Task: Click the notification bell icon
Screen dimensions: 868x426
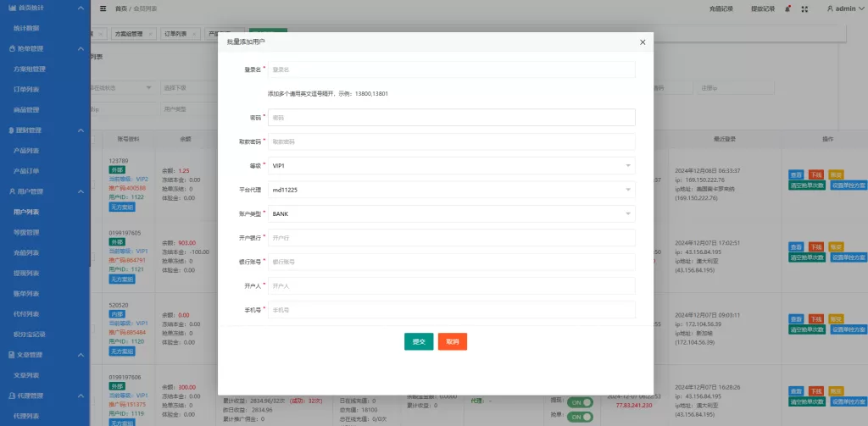Action: tap(788, 8)
